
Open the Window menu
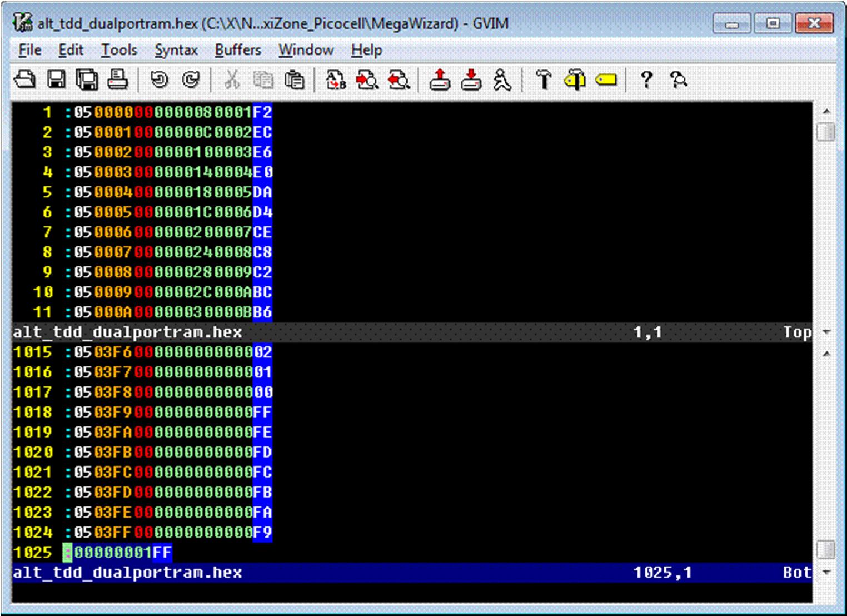pos(305,50)
